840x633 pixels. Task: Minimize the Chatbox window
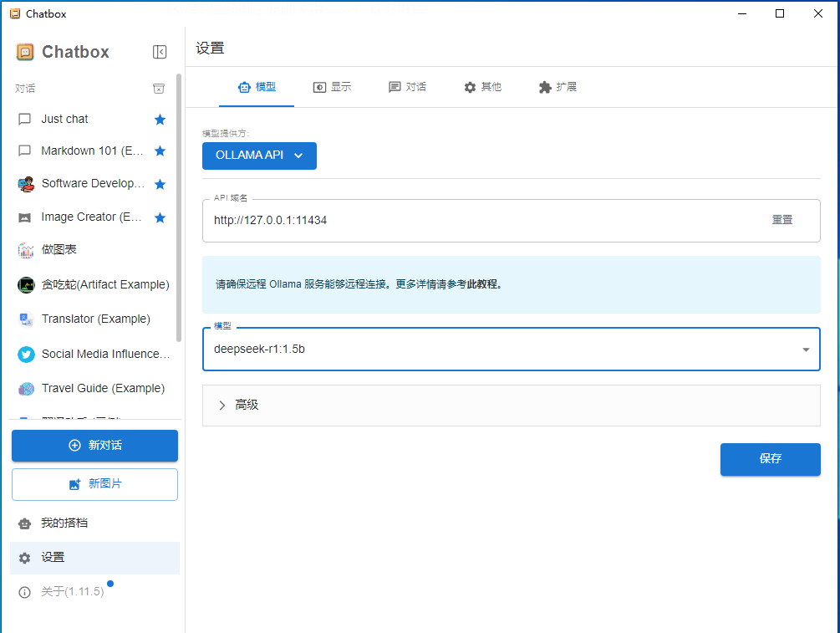(742, 13)
